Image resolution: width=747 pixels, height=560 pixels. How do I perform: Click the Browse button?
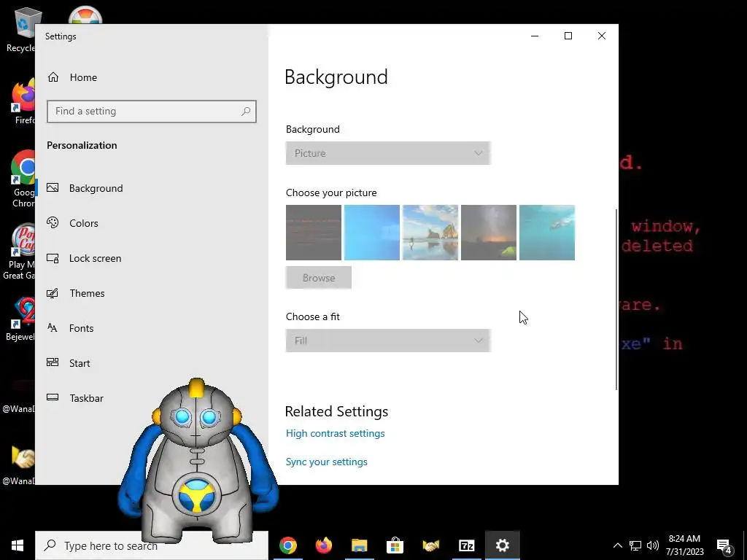pos(319,278)
